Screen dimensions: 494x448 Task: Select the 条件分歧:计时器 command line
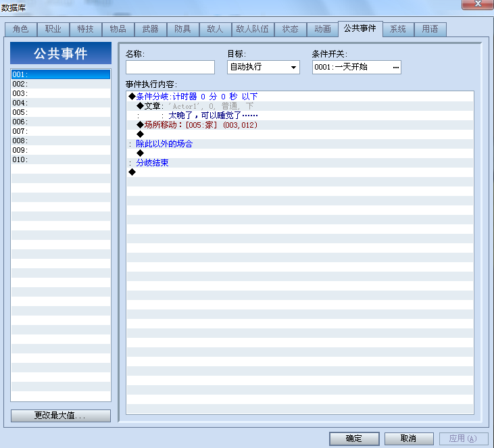300,97
